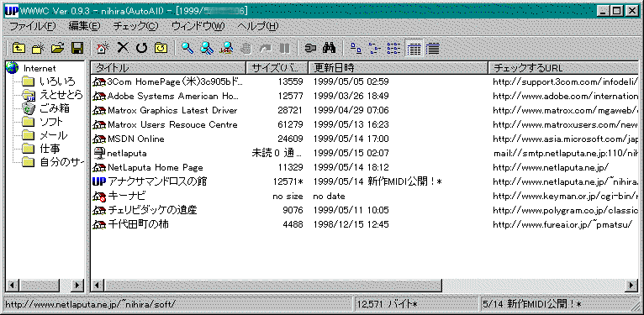Viewport: 644px width, 315px height.
Task: Open the 編集(E) menu
Action: click(x=85, y=26)
